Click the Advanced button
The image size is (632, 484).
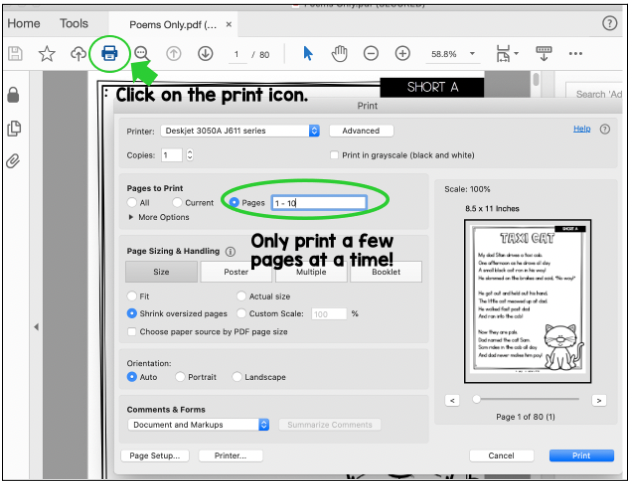pyautogui.click(x=361, y=131)
